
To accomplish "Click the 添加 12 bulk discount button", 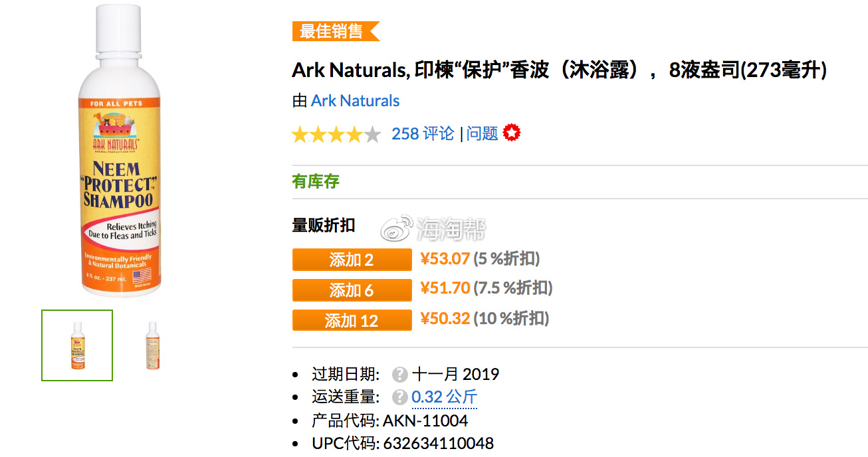I will pos(352,320).
